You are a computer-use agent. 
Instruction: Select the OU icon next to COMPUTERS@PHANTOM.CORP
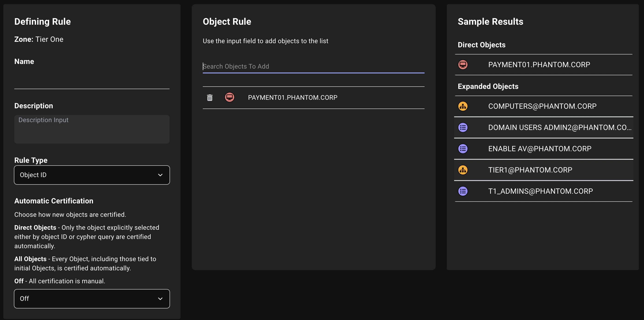click(463, 106)
